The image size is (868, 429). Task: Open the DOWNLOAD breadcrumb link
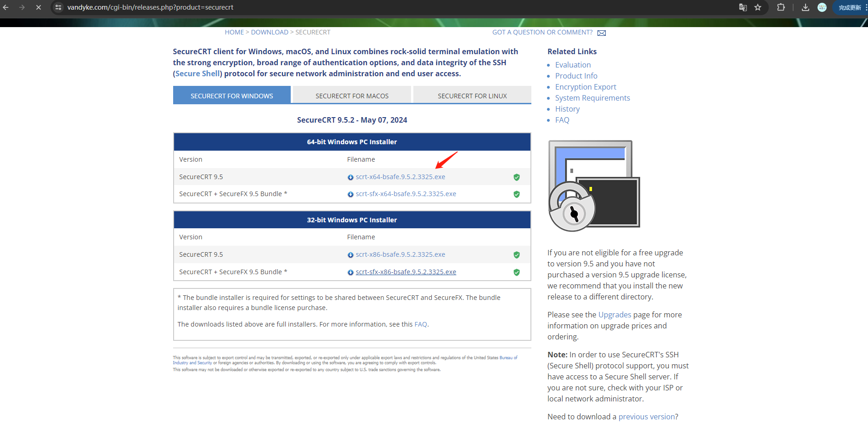(270, 32)
